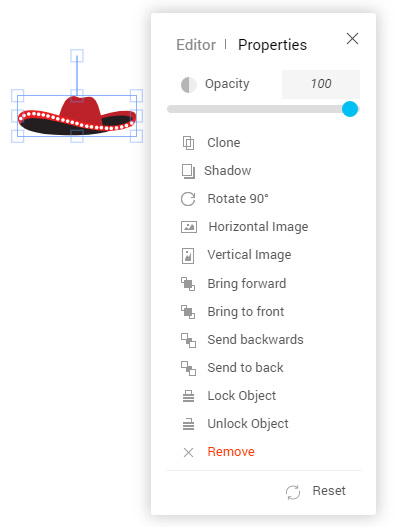The width and height of the screenshot is (400, 527).
Task: Click the Unlock Object icon
Action: (x=188, y=424)
